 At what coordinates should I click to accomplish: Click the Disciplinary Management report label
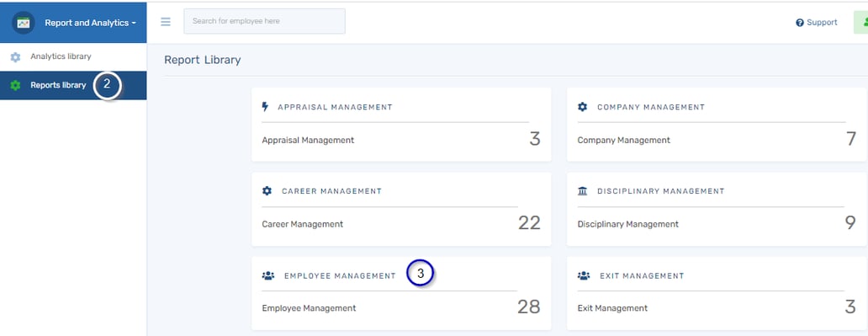click(627, 225)
